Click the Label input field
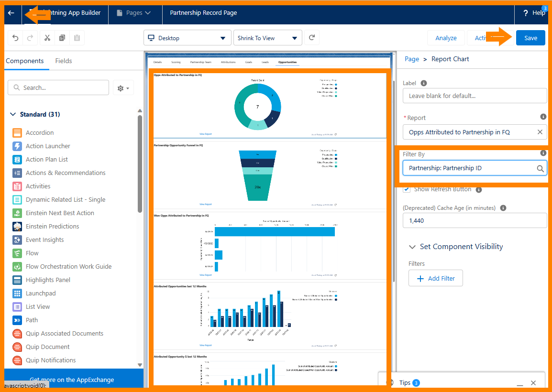Viewport: 552px width, 392px height. pos(475,96)
